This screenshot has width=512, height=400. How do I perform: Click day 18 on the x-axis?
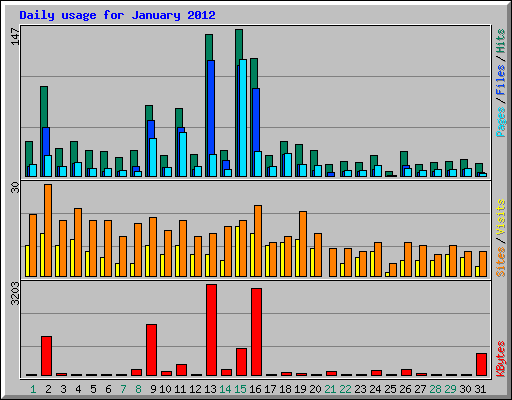pyautogui.click(x=285, y=389)
